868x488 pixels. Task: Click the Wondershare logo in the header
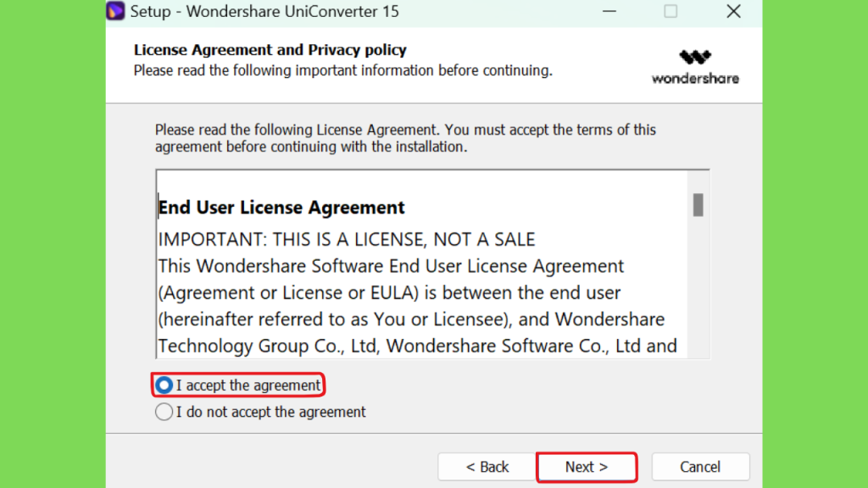coord(695,68)
